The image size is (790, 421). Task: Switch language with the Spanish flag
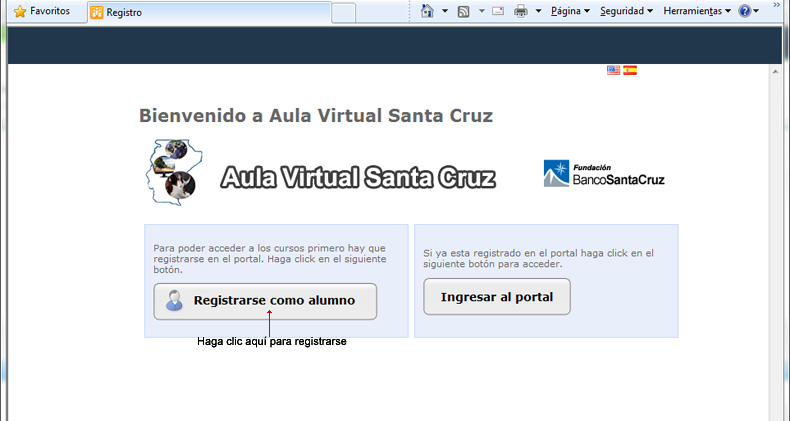coord(630,71)
